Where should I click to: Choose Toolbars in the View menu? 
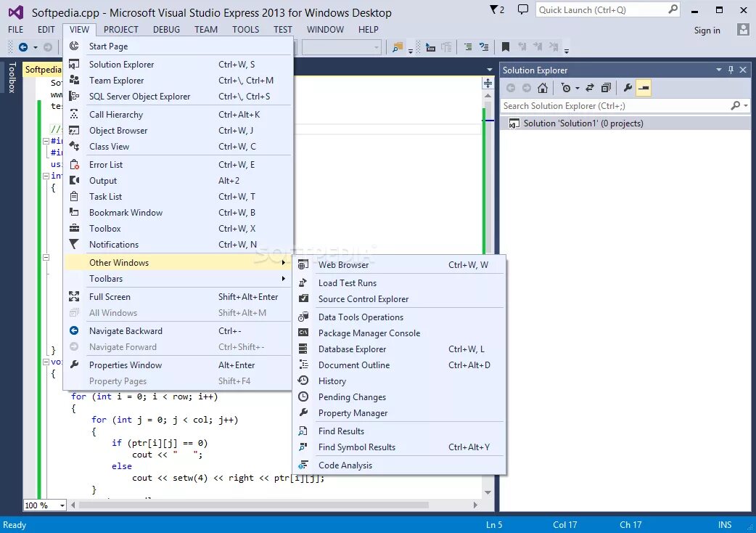click(x=178, y=279)
